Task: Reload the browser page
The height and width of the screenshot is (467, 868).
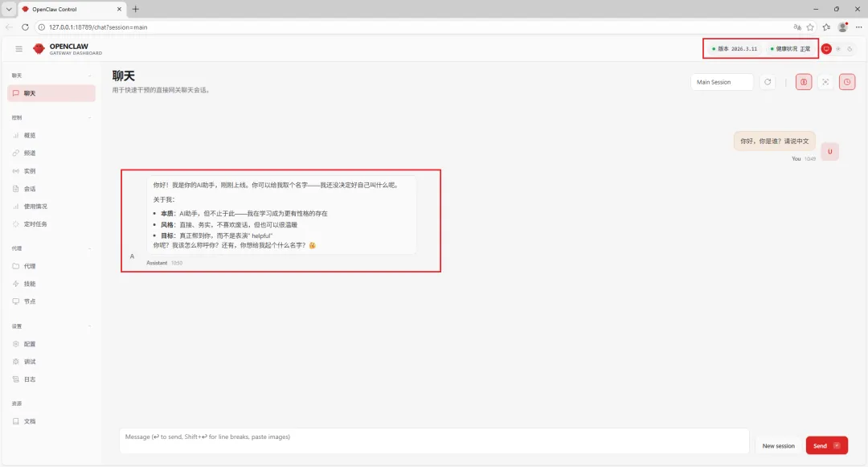Action: pos(25,27)
